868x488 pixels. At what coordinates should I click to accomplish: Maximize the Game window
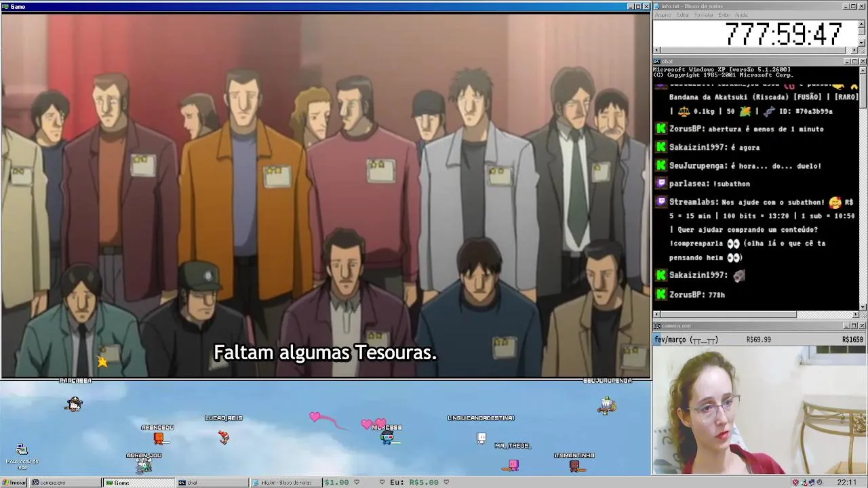pos(638,6)
